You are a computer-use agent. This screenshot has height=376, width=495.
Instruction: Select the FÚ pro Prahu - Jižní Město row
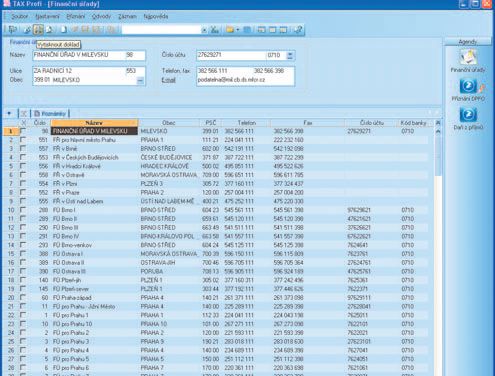pos(217,306)
